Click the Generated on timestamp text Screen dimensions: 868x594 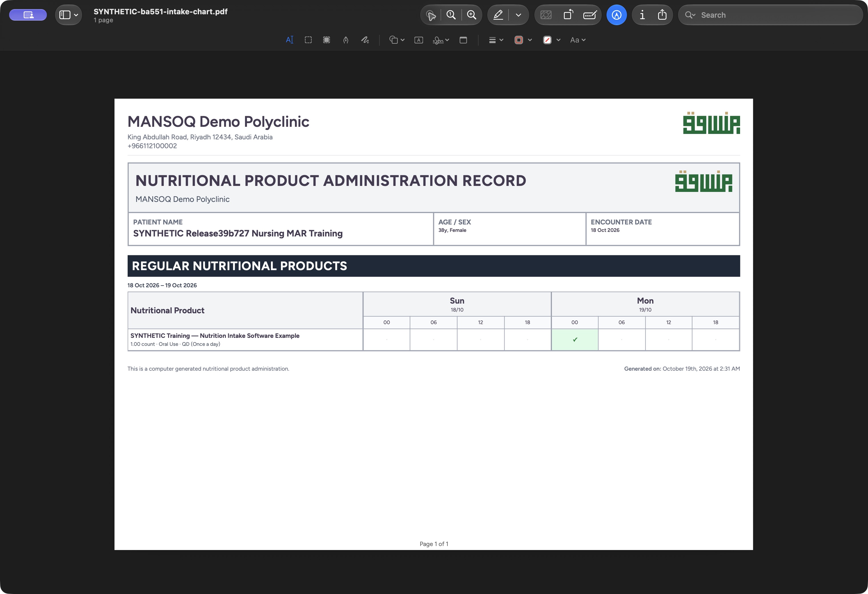[x=682, y=369]
